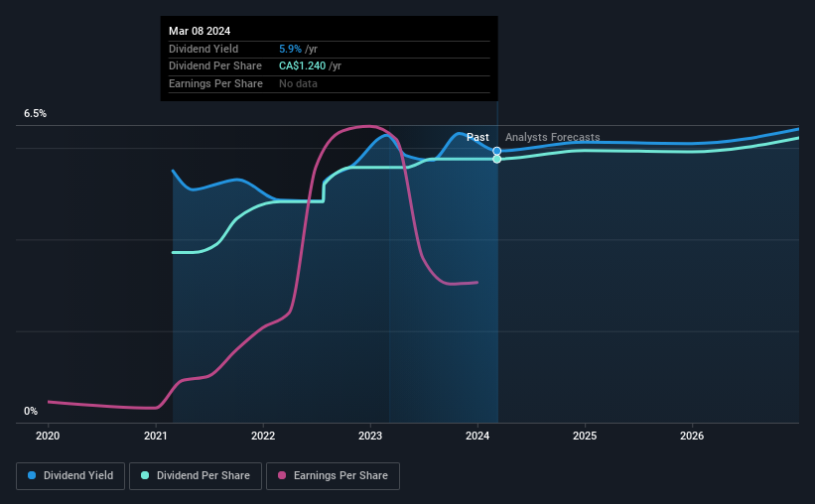Click the 2021 x-axis label
Image resolution: width=815 pixels, height=504 pixels.
point(156,436)
